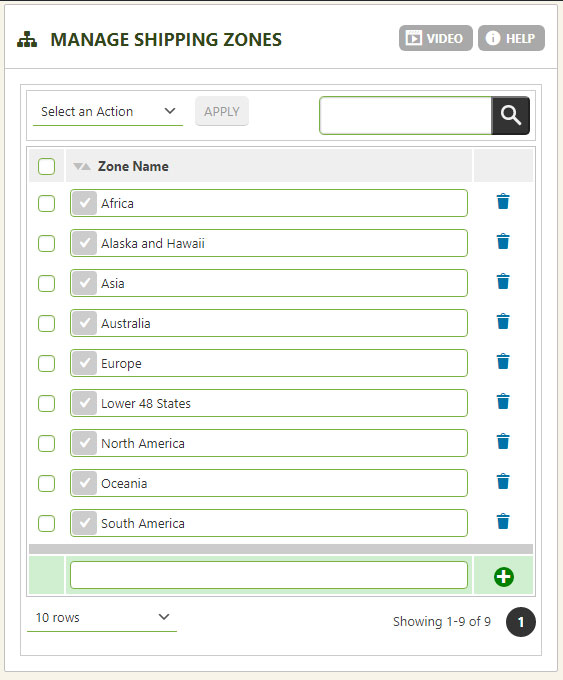Viewport: 563px width, 680px height.
Task: Delete the Oceania zone
Action: [x=503, y=481]
